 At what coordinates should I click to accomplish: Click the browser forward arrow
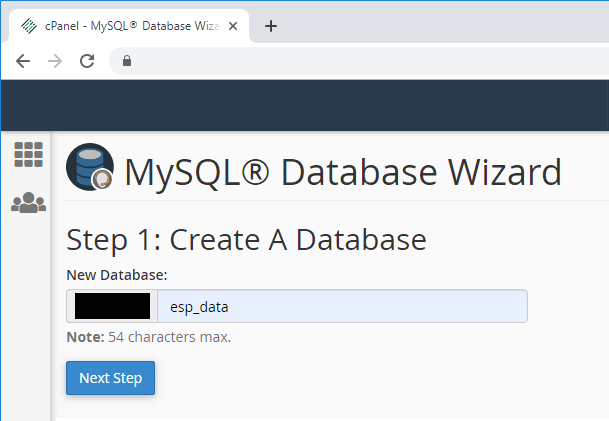click(55, 61)
